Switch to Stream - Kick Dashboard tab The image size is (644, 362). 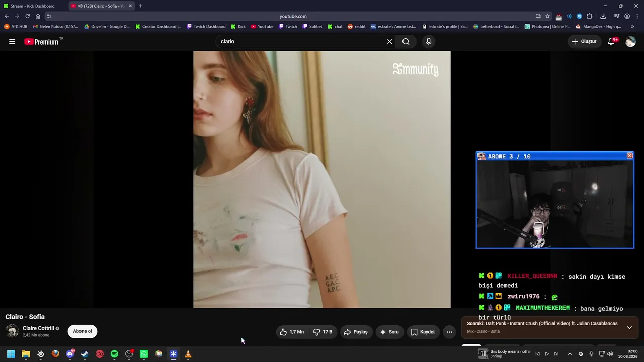33,6
